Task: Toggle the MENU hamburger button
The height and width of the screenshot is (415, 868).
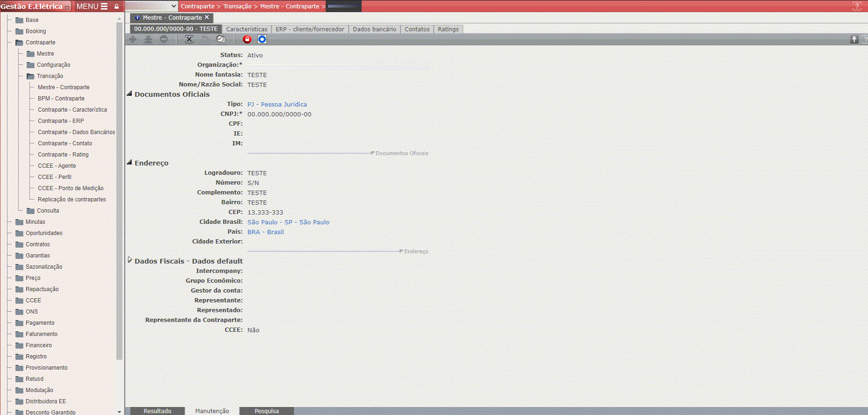Action: [x=92, y=7]
